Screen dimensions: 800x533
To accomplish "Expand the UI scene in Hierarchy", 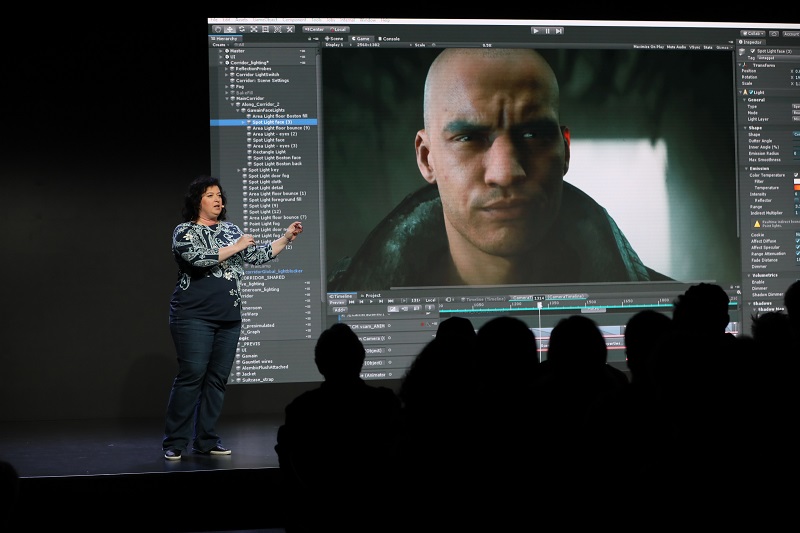I will pos(221,57).
